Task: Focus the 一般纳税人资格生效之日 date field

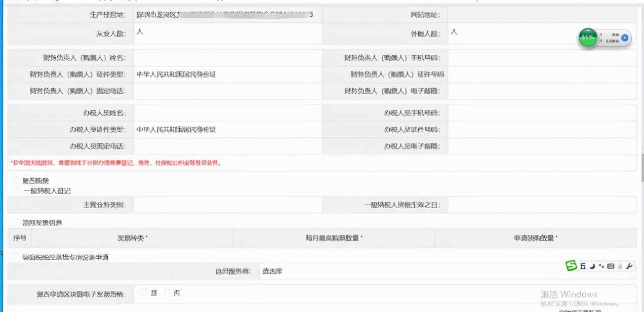Action: point(541,205)
